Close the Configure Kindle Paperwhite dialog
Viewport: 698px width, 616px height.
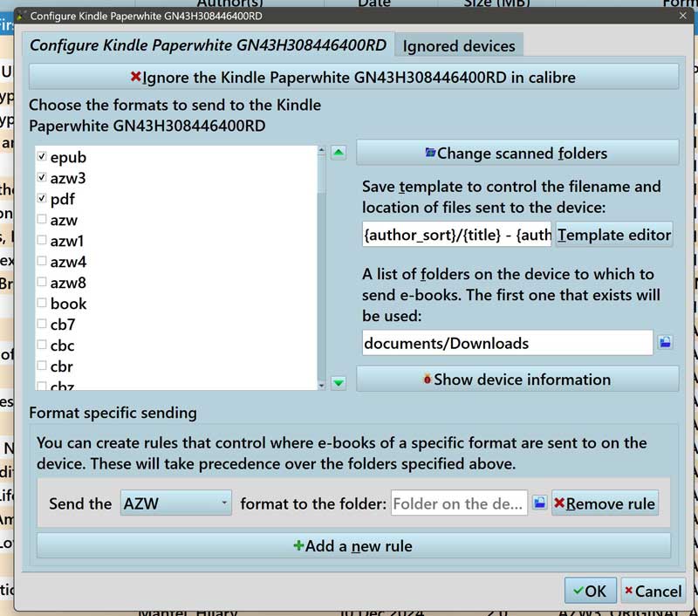[683, 16]
